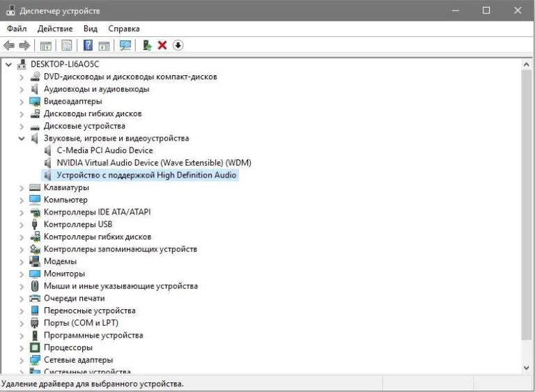
Task: Minimize the Диспетчер устройств window
Action: [456, 10]
